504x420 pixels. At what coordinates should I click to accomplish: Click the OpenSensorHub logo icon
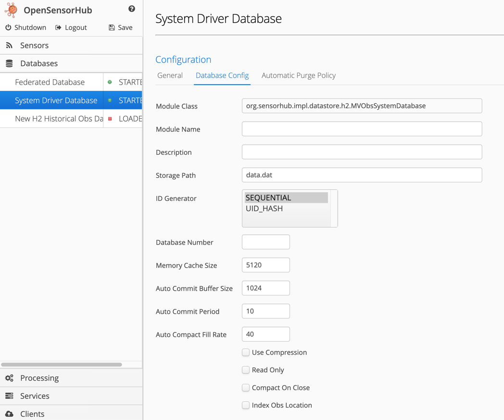click(11, 10)
